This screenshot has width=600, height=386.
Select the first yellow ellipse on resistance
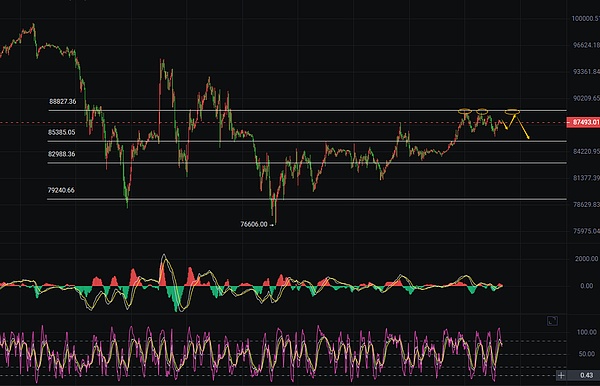click(x=465, y=112)
